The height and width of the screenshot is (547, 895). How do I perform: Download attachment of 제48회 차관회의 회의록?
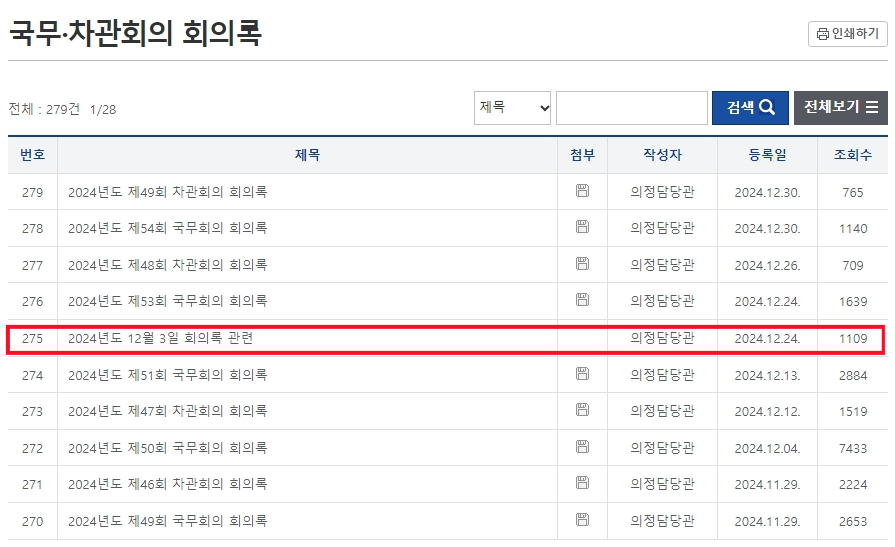(x=582, y=263)
